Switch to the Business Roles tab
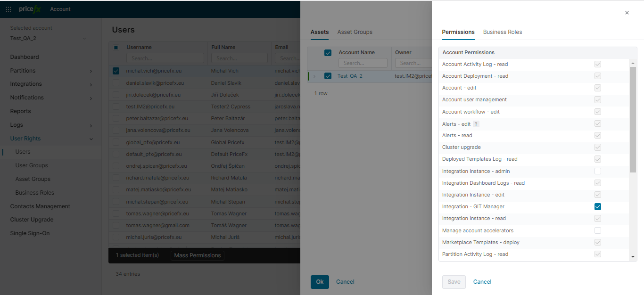Viewport: 644px width, 295px height. (x=502, y=32)
